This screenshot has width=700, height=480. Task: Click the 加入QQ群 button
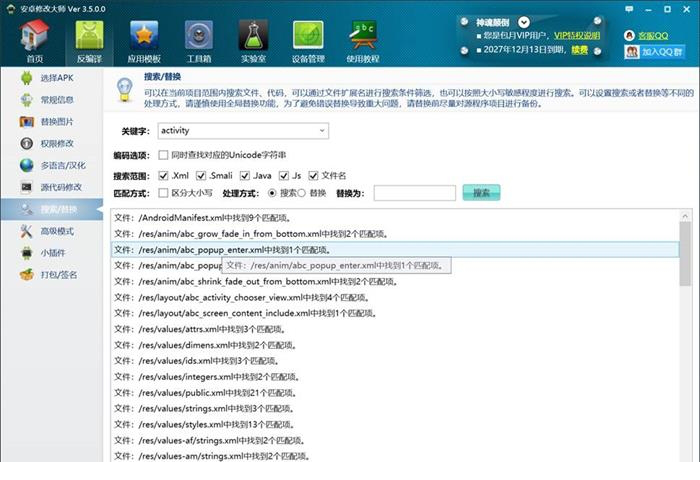pyautogui.click(x=654, y=52)
